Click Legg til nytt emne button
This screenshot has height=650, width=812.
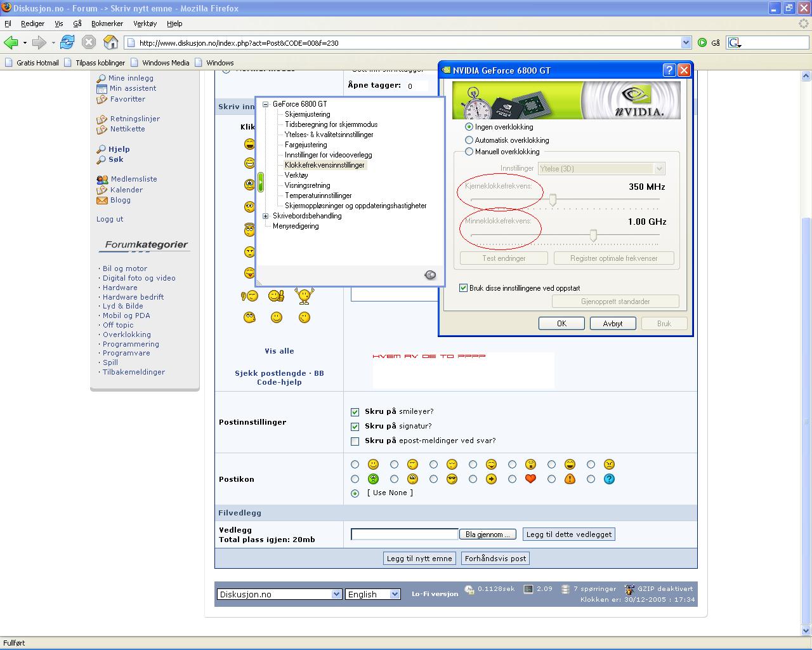[x=419, y=559]
